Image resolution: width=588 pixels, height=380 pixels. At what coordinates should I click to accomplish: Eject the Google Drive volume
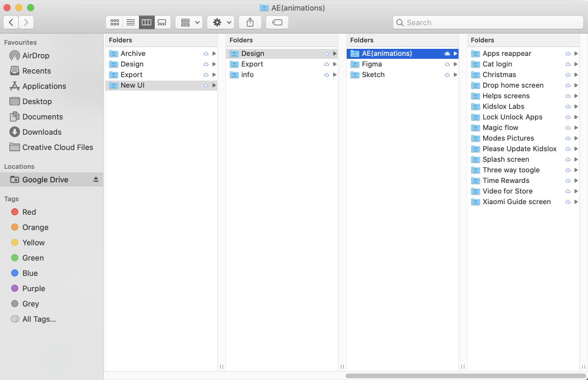(x=96, y=180)
